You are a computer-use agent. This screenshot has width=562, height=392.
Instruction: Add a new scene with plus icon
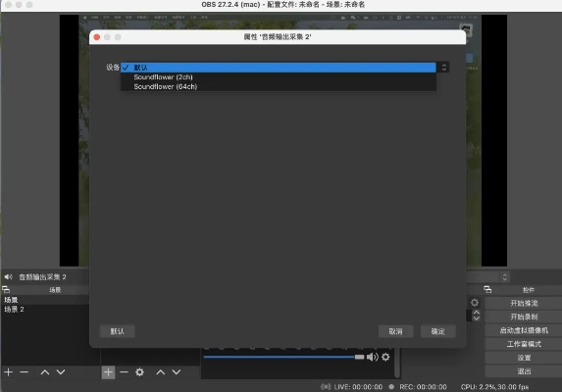tap(9, 372)
